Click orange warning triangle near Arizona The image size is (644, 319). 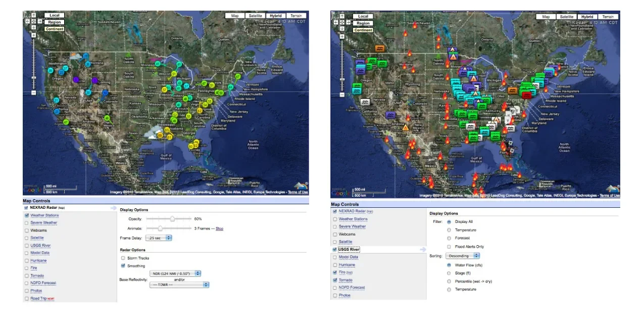[x=405, y=128]
